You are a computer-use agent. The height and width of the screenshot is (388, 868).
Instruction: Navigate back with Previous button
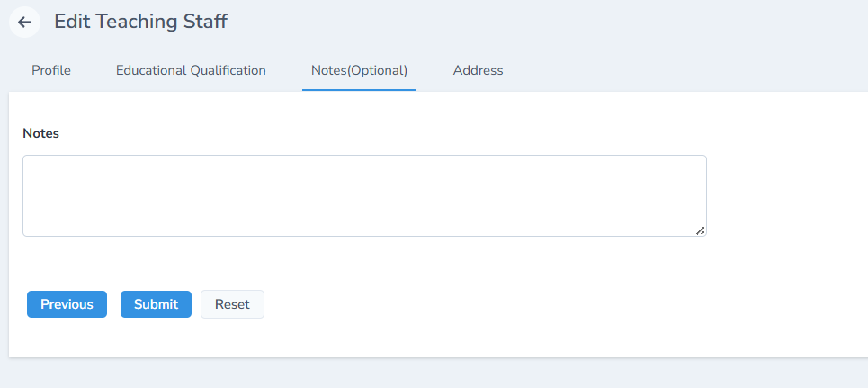(67, 304)
